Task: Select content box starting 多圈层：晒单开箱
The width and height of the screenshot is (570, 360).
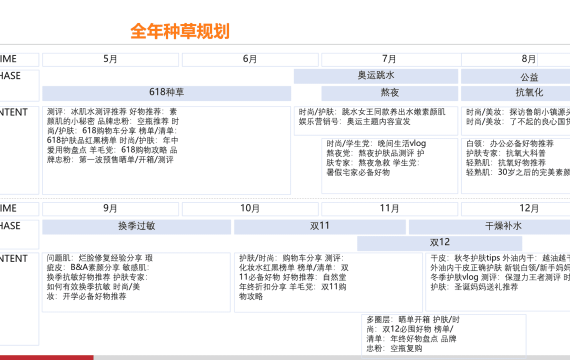Action: click(x=444, y=335)
